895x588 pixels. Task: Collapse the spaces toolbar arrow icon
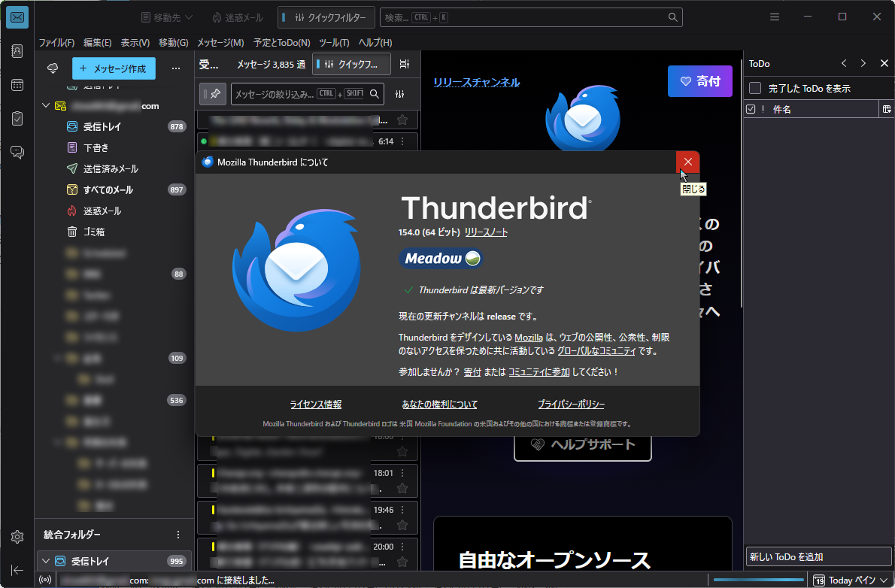17,570
